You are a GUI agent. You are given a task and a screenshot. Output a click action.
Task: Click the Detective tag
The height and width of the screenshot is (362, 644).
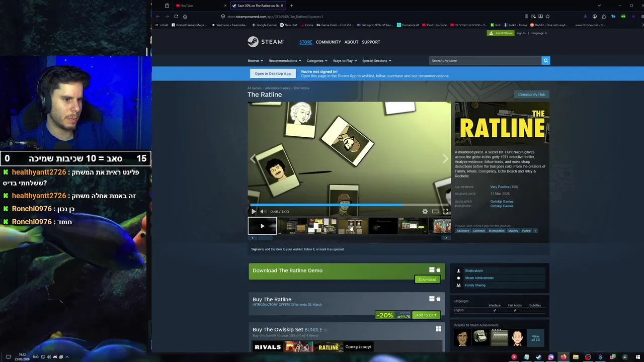(478, 231)
